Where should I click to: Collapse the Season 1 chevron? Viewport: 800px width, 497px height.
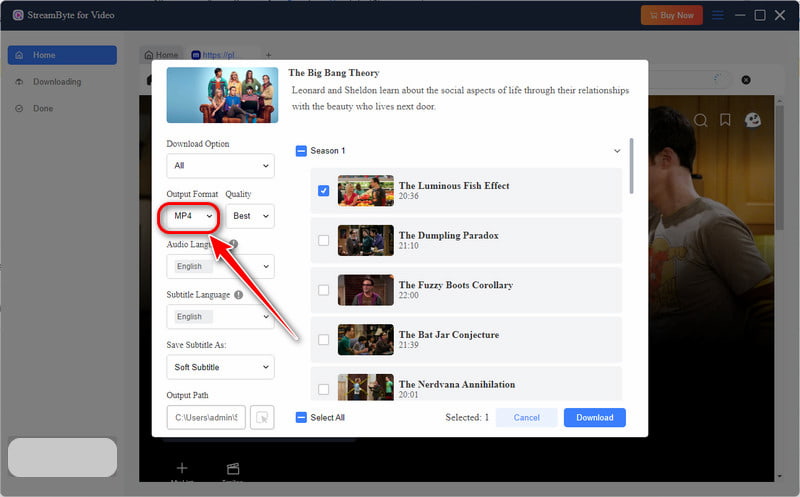(x=617, y=151)
